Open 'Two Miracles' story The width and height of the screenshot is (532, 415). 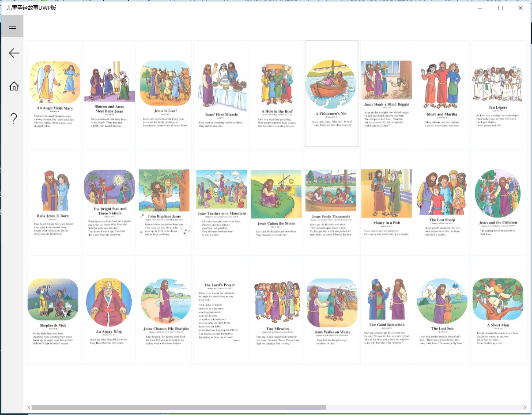[x=276, y=311]
